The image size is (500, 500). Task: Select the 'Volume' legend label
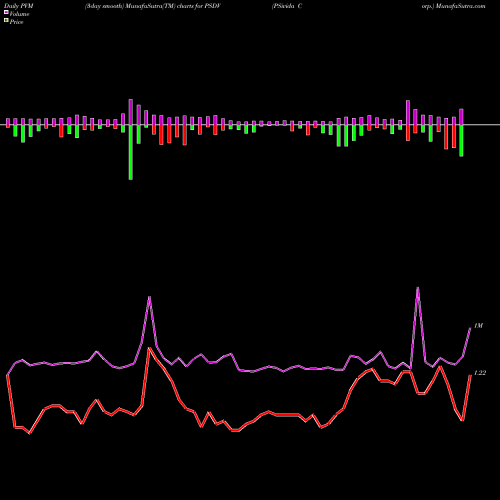[19, 14]
